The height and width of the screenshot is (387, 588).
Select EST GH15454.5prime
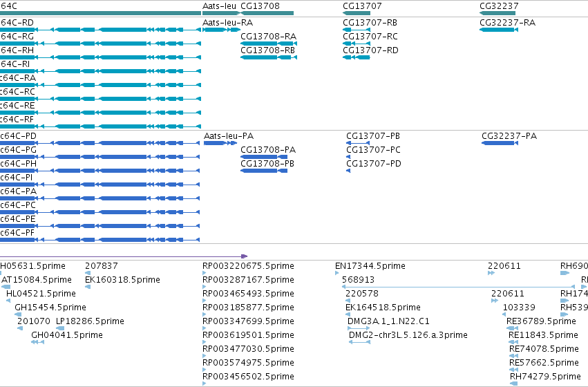click(50, 307)
